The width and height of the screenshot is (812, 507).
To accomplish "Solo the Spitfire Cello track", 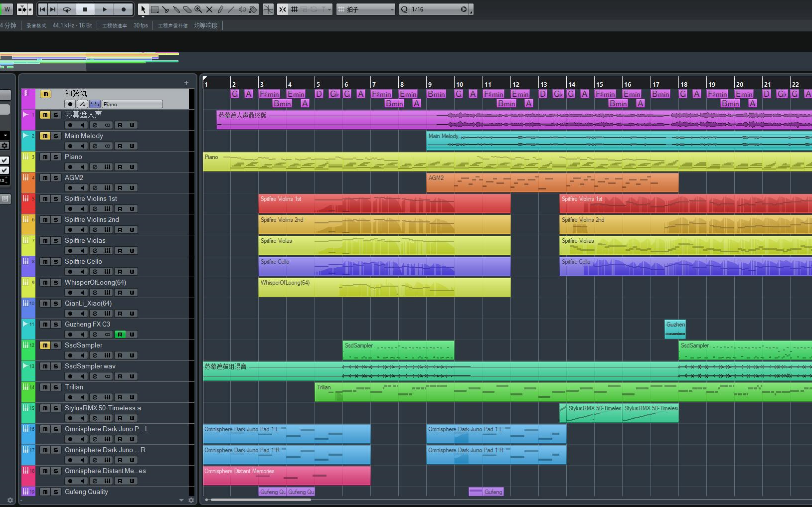I will pyautogui.click(x=56, y=261).
